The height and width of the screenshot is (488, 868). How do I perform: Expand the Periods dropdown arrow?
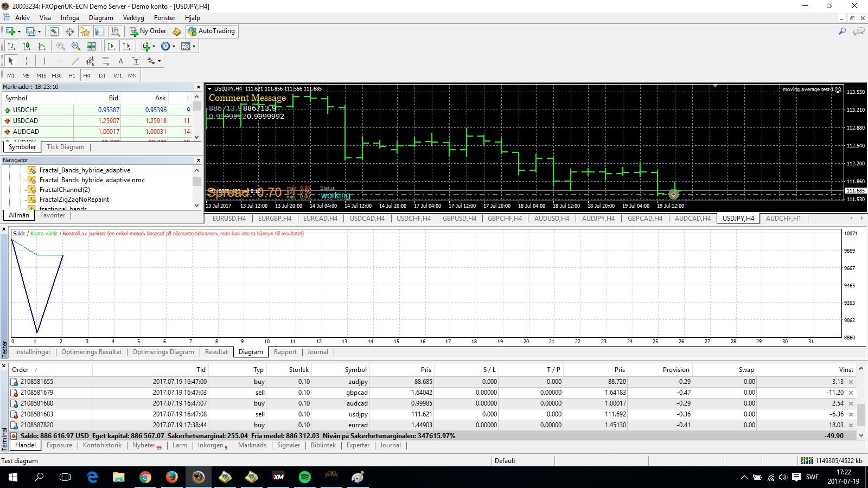pos(174,46)
